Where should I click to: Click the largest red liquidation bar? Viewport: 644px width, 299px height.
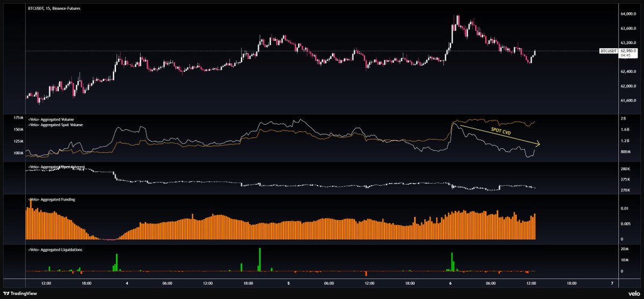(366, 274)
